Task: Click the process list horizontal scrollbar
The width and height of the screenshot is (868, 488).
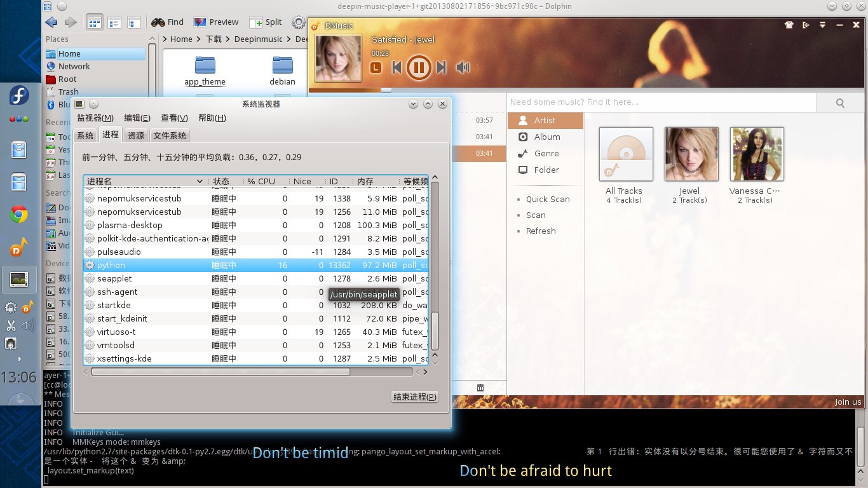Action: click(220, 372)
